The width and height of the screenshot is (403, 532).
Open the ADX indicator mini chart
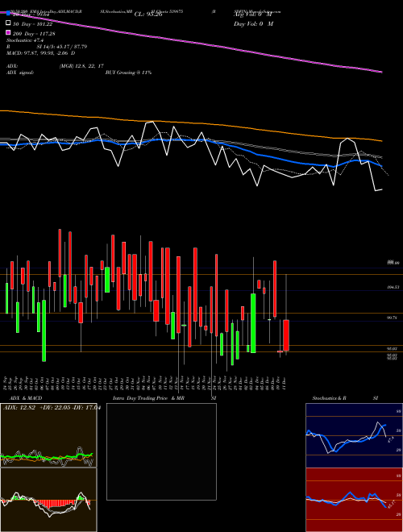[x=48, y=435]
